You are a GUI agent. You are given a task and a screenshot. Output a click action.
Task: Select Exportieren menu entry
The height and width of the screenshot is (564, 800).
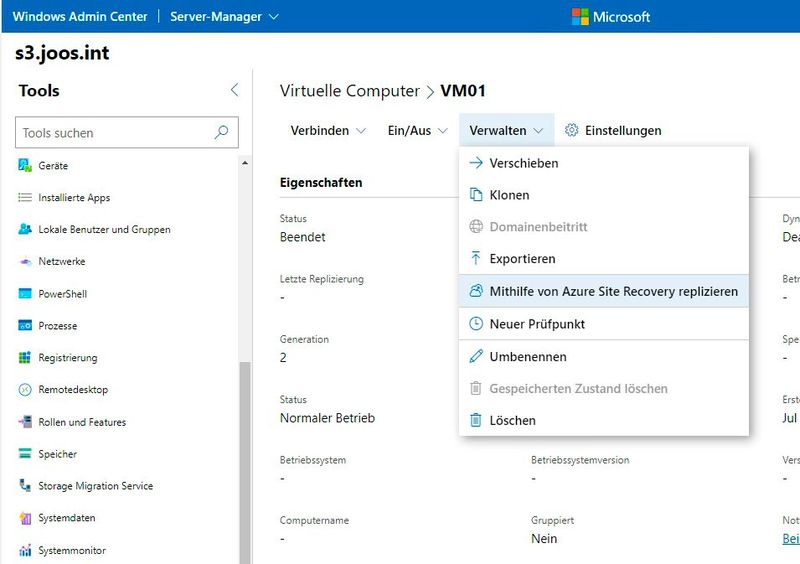[604, 259]
